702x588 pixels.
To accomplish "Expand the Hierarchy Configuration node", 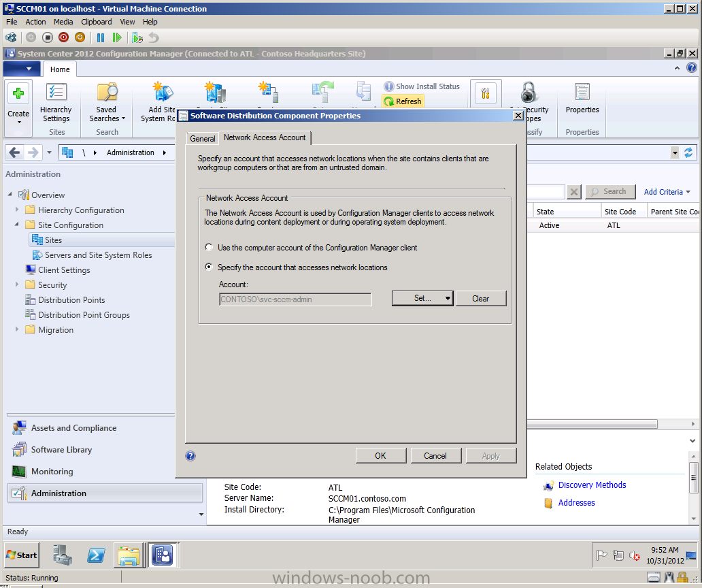I will [17, 210].
